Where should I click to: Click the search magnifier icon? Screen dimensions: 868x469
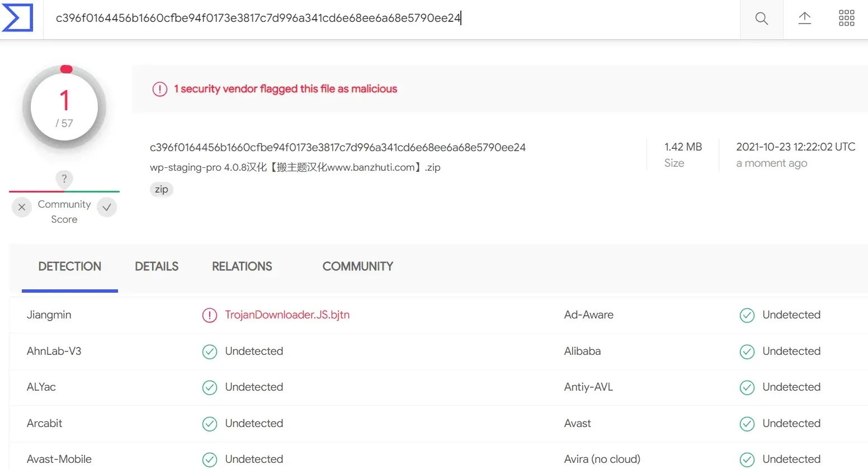(x=761, y=18)
